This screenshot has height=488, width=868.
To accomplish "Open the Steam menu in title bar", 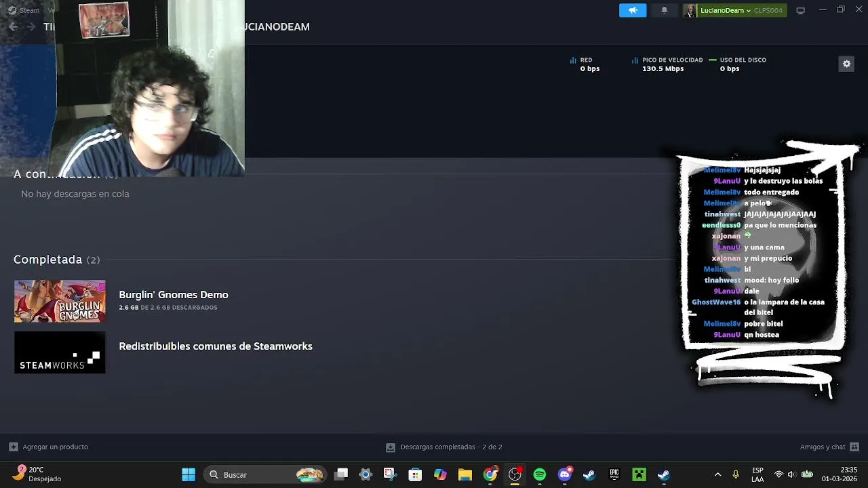I will 24,10.
